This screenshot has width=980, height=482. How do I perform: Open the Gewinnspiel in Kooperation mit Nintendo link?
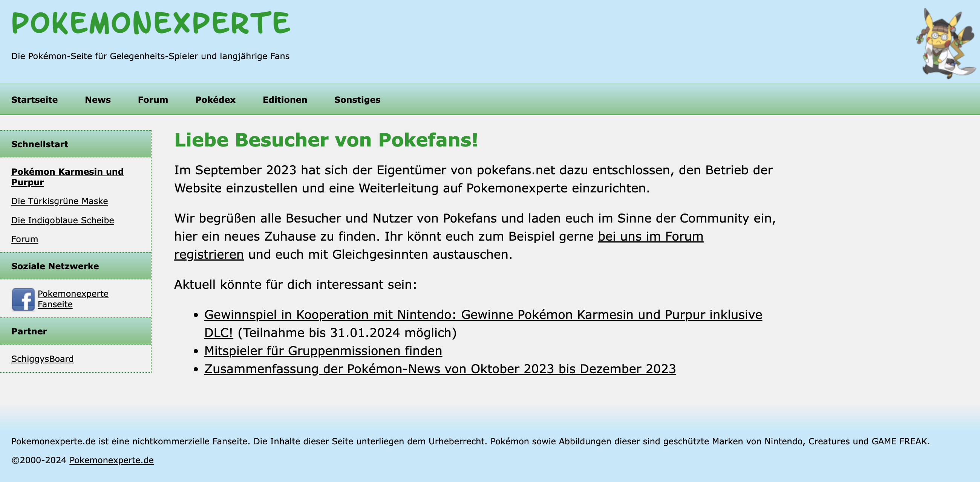[x=483, y=315]
